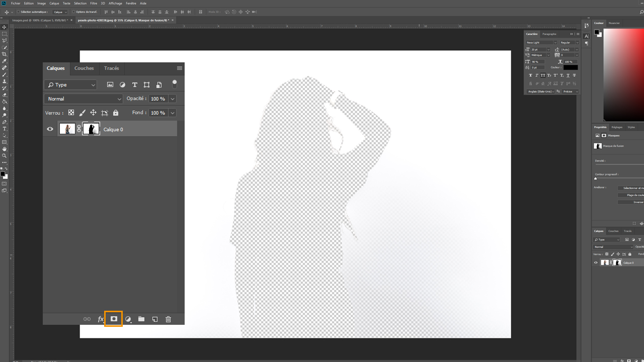Viewport: 644px width, 362px height.
Task: Select the Eyedropper tool in toolbox
Action: click(x=5, y=61)
